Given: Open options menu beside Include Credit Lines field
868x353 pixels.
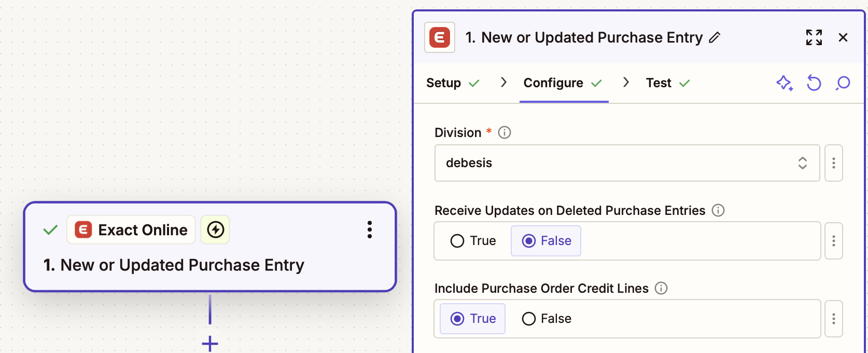Looking at the screenshot, I should coord(834,319).
